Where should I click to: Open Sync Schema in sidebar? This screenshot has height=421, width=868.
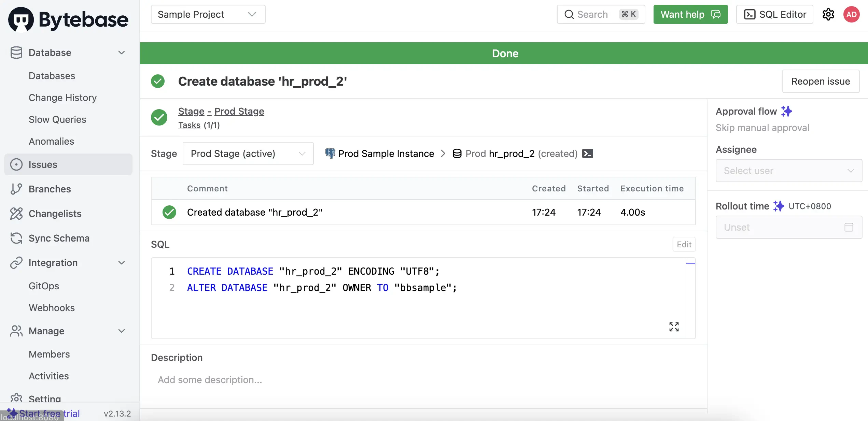coord(59,238)
